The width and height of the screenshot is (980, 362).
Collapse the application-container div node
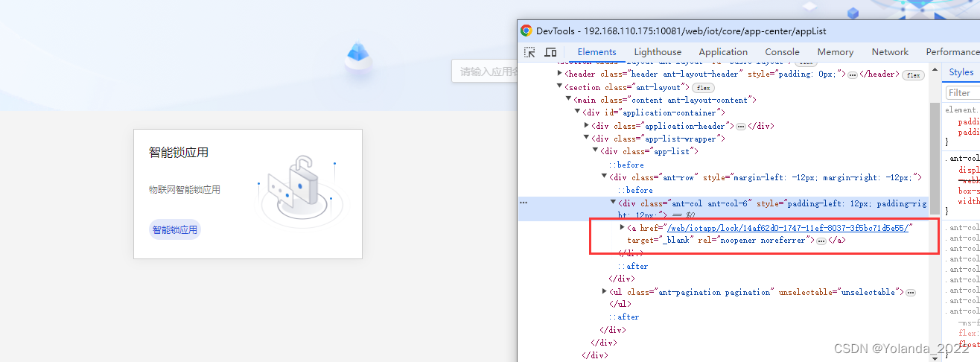coord(577,112)
